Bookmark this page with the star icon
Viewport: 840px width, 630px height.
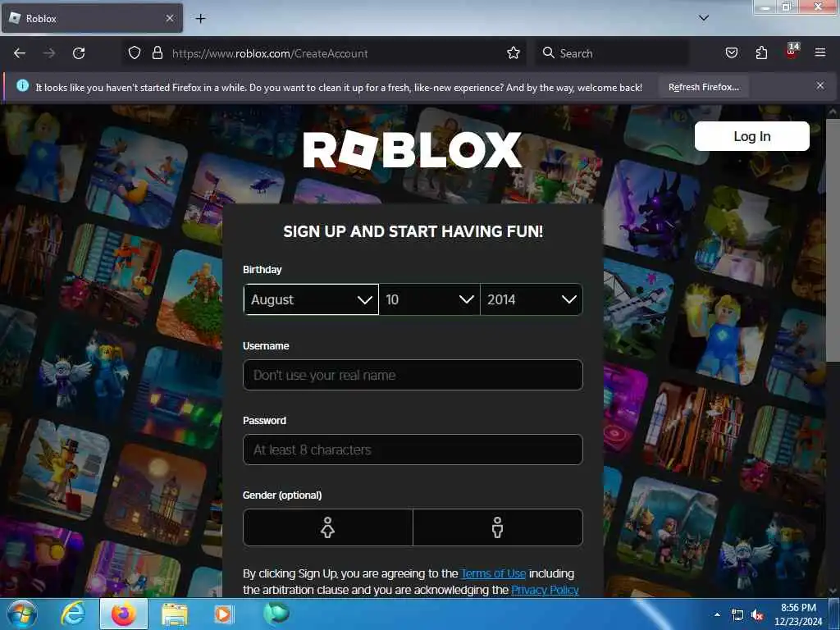point(514,53)
